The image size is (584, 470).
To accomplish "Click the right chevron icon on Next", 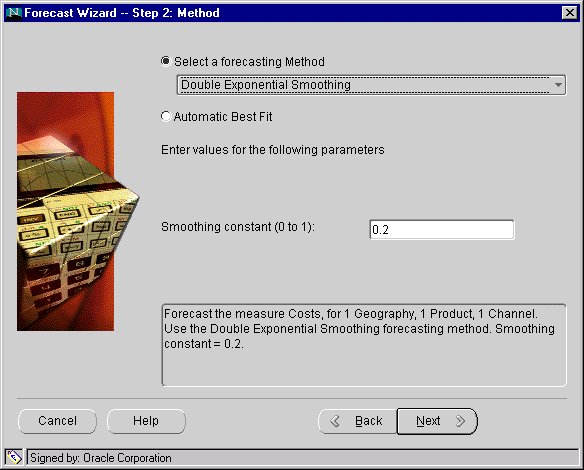I will (461, 421).
